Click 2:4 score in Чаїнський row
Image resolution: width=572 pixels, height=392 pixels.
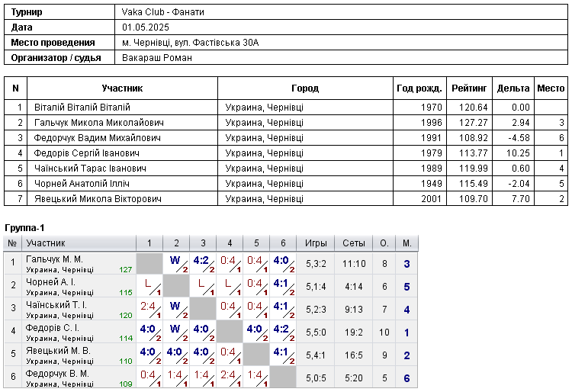point(148,307)
